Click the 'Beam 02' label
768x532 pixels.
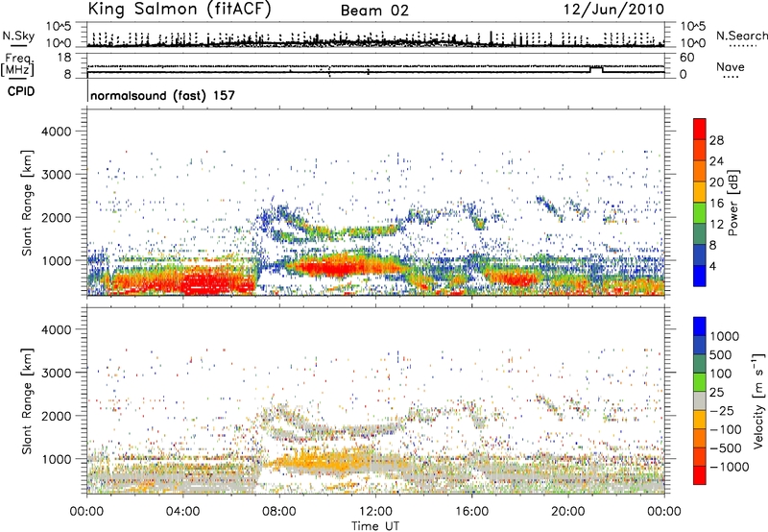tap(374, 11)
